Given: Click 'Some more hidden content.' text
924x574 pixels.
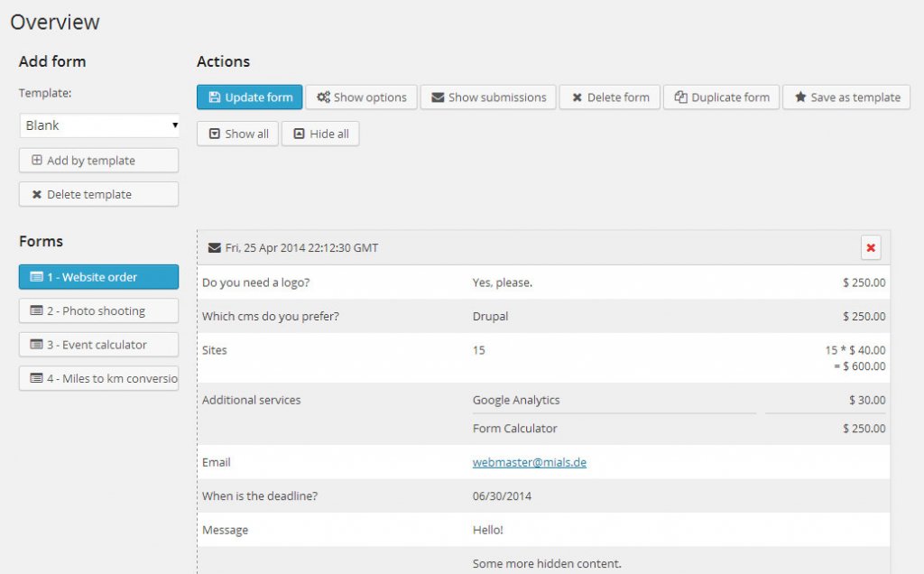Looking at the screenshot, I should click(x=547, y=563).
